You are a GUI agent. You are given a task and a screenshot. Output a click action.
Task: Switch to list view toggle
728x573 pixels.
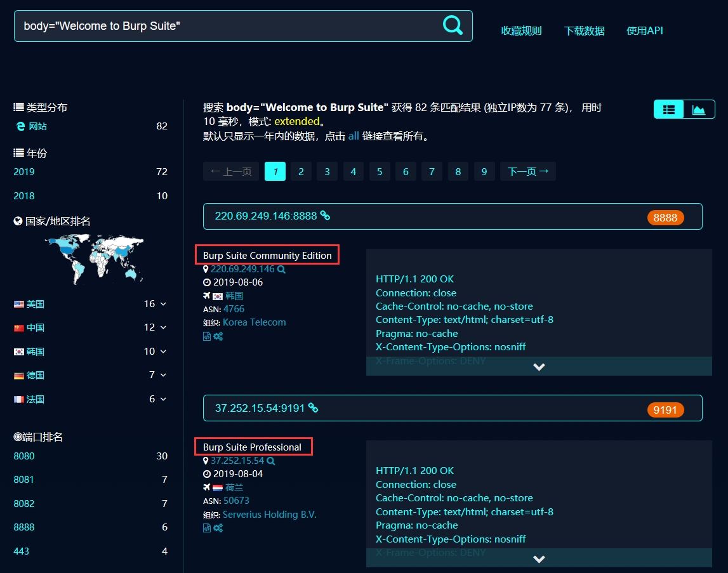point(668,110)
